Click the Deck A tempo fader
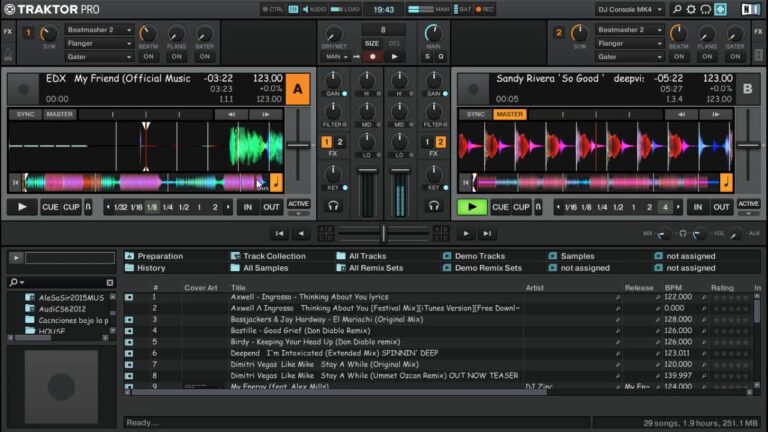Screen dimensions: 768x432 tap(298, 145)
